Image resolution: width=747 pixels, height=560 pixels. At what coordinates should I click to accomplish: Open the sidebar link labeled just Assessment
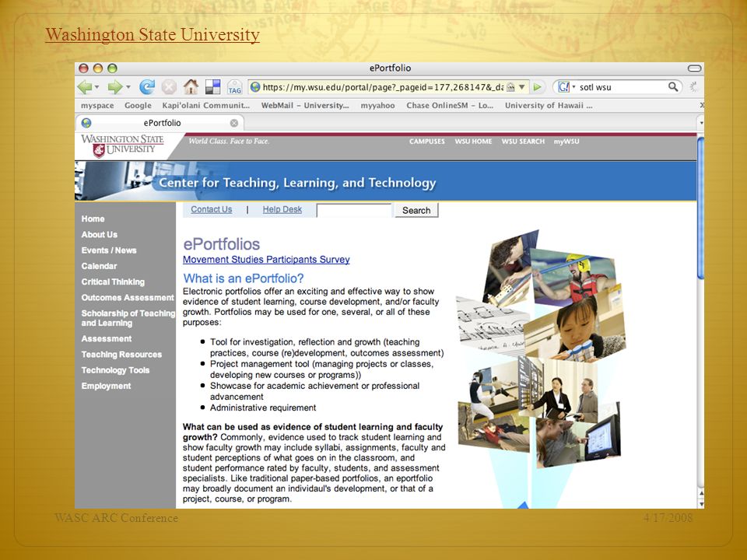(107, 338)
